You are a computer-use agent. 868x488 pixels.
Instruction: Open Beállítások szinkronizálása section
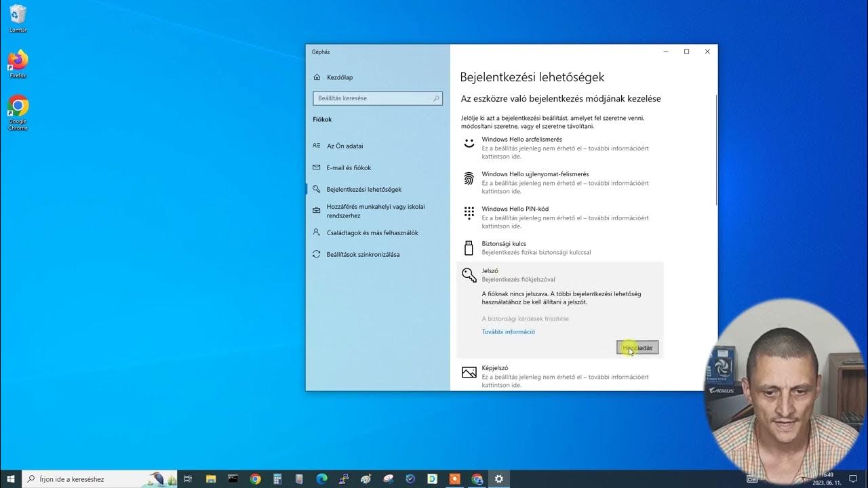pyautogui.click(x=363, y=254)
